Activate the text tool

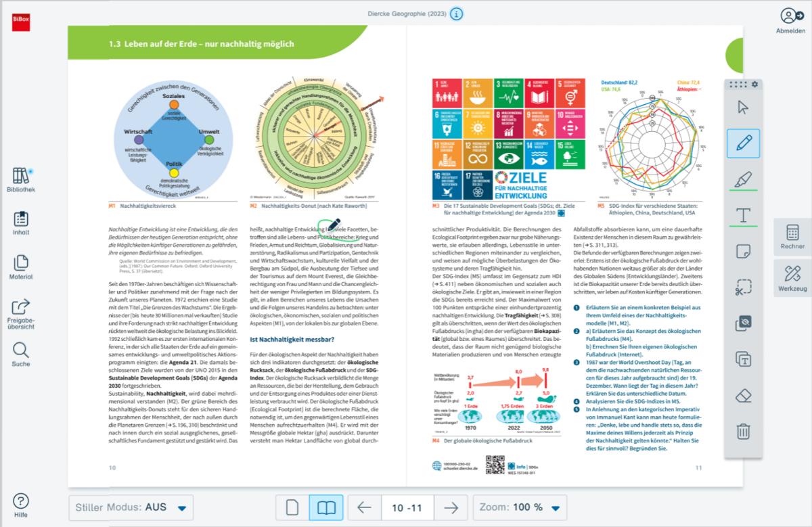click(x=743, y=215)
